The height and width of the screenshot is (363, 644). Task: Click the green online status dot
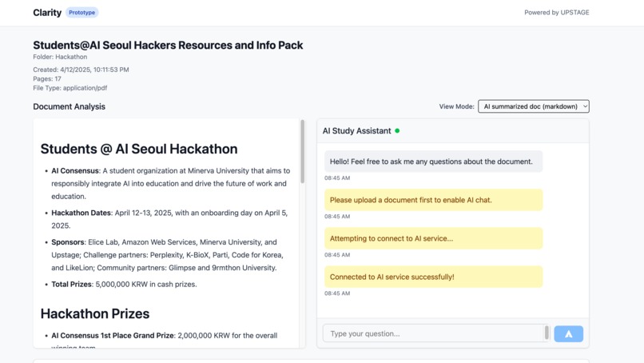click(x=397, y=131)
